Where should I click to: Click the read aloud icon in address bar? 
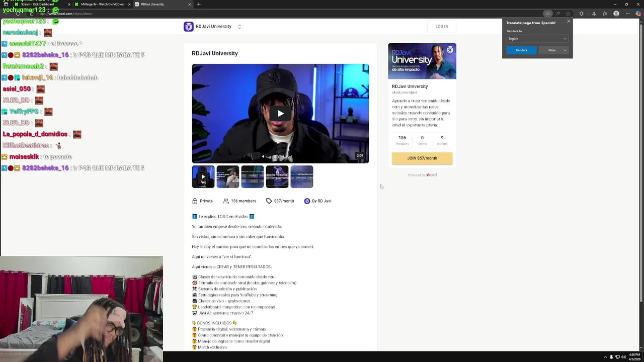coord(558,14)
